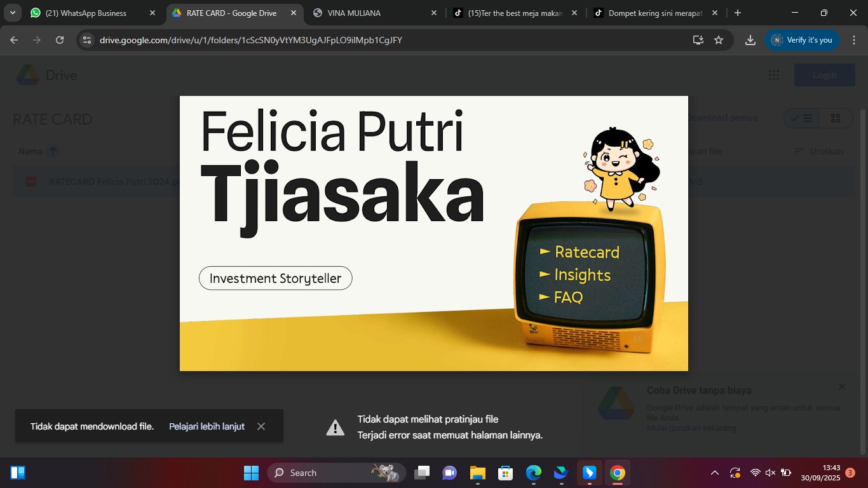Click the Google apps grid icon

pyautogui.click(x=773, y=75)
